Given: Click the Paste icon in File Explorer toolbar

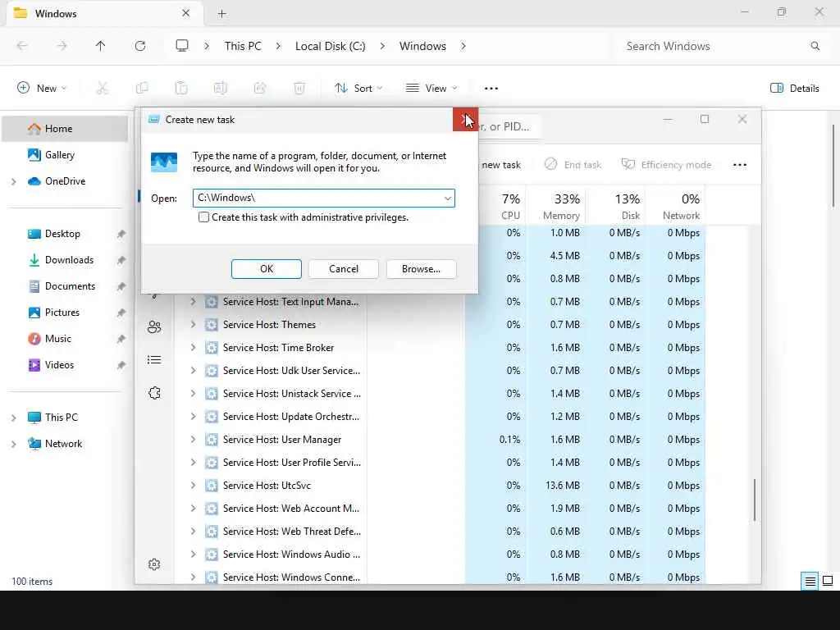Looking at the screenshot, I should click(x=181, y=88).
